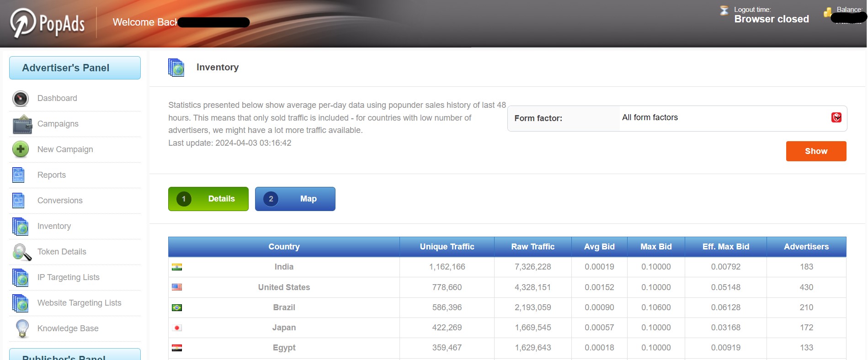Click the India country name

click(284, 267)
